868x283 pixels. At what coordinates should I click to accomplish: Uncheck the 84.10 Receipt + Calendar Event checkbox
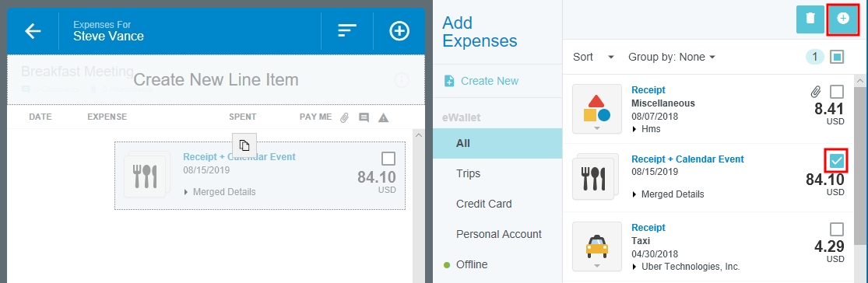pyautogui.click(x=837, y=161)
